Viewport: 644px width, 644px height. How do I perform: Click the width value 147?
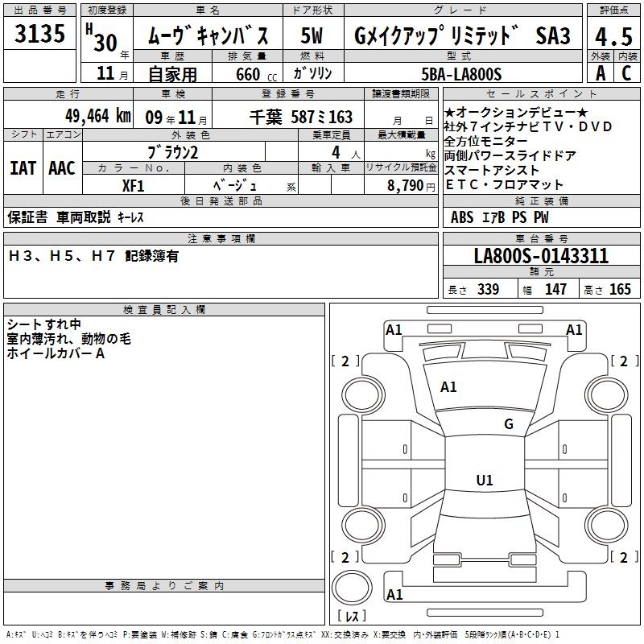(x=555, y=290)
